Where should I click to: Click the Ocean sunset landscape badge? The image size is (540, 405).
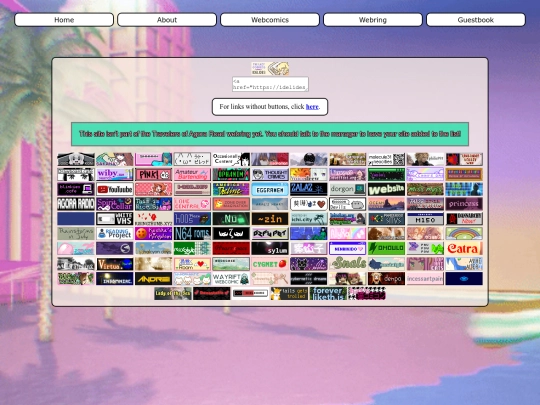386,204
